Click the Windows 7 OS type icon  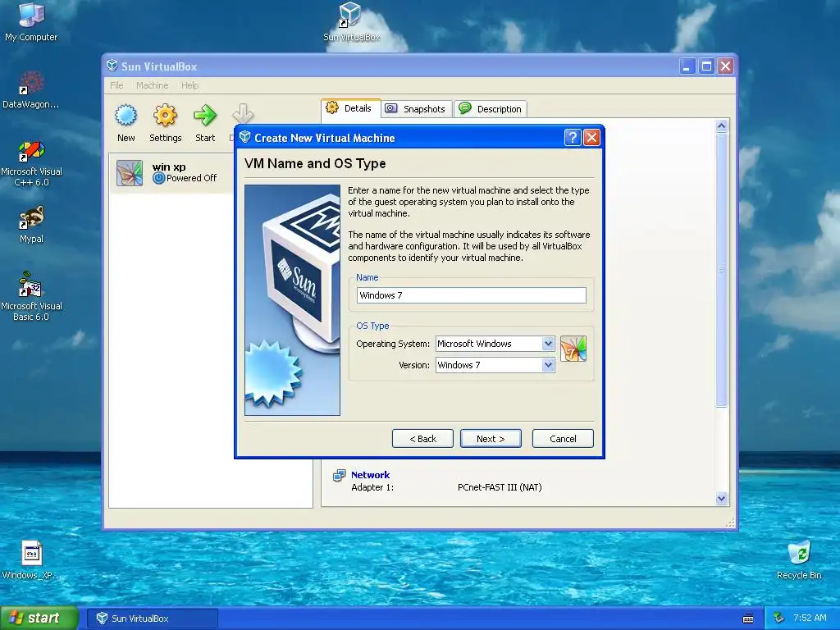pyautogui.click(x=573, y=349)
